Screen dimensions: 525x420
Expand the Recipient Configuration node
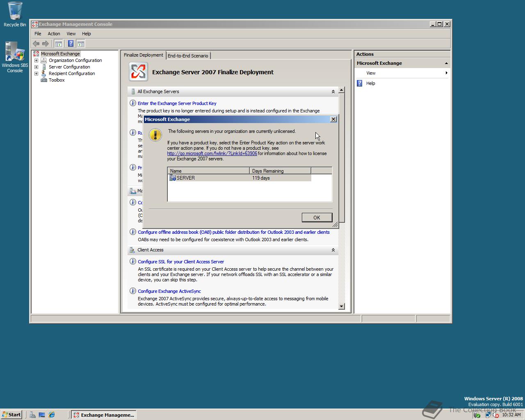(x=36, y=73)
